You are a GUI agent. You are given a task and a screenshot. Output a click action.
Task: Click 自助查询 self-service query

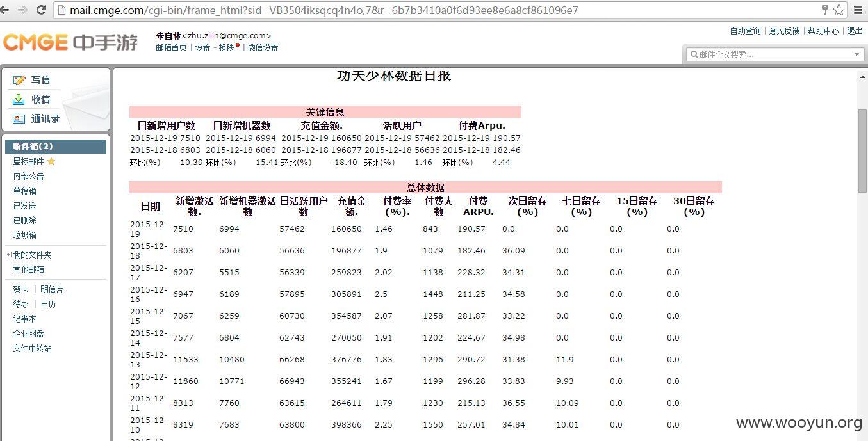(746, 31)
